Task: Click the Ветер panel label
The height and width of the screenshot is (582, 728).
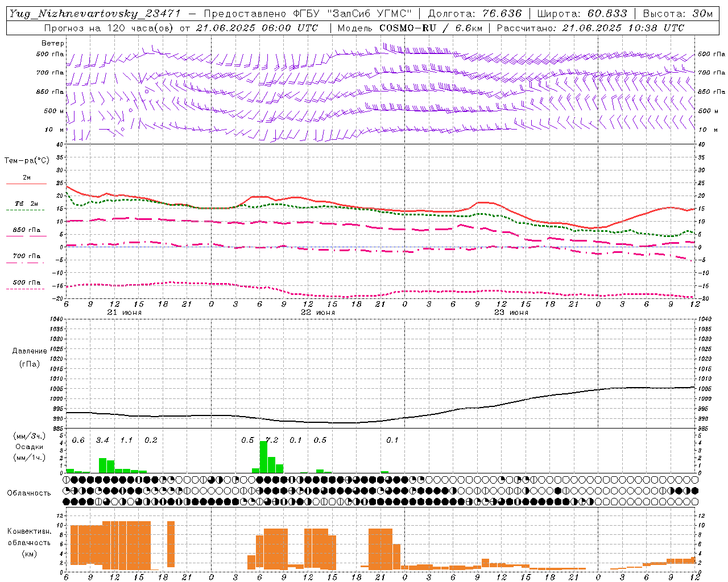Action: [x=52, y=43]
